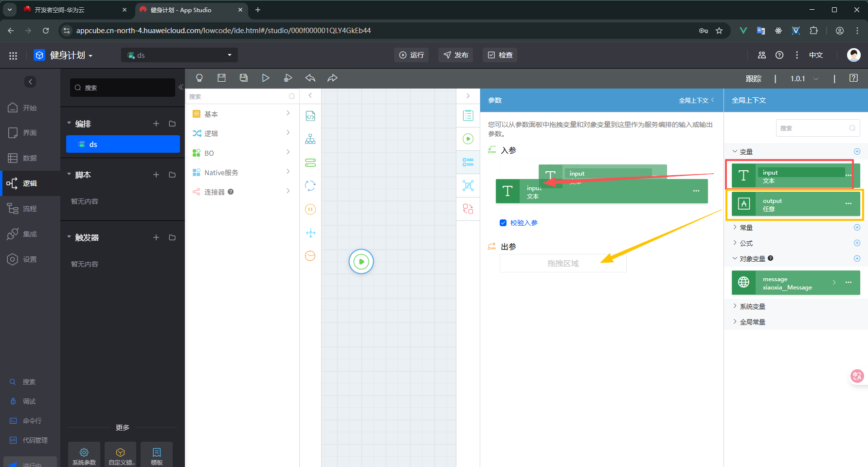Add a new script with plus icon

156,175
